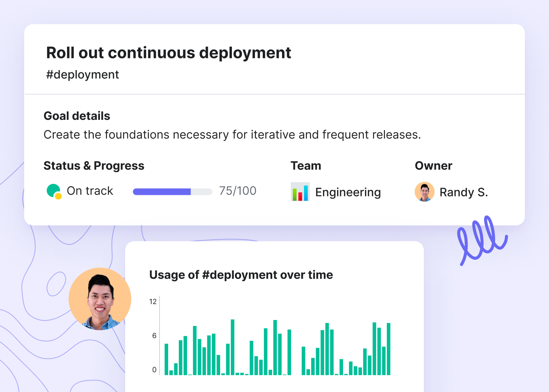This screenshot has height=392, width=549.
Task: Open the #deployment hashtag link
Action: tap(83, 75)
